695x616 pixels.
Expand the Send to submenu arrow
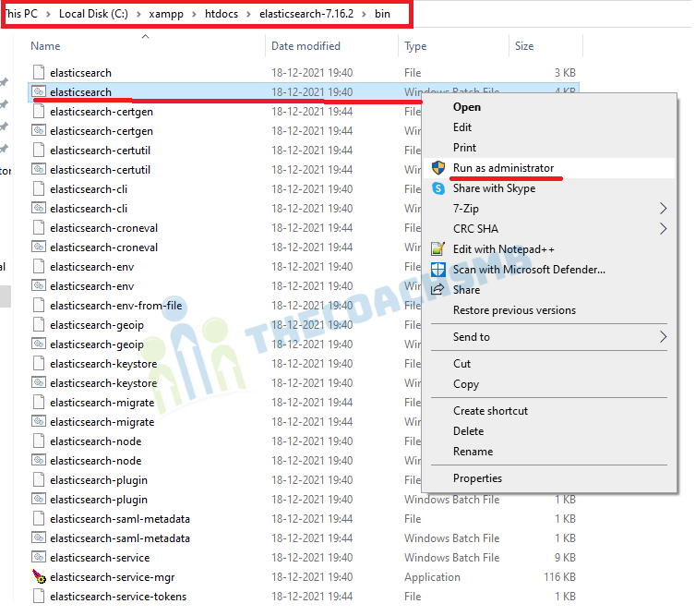(663, 337)
